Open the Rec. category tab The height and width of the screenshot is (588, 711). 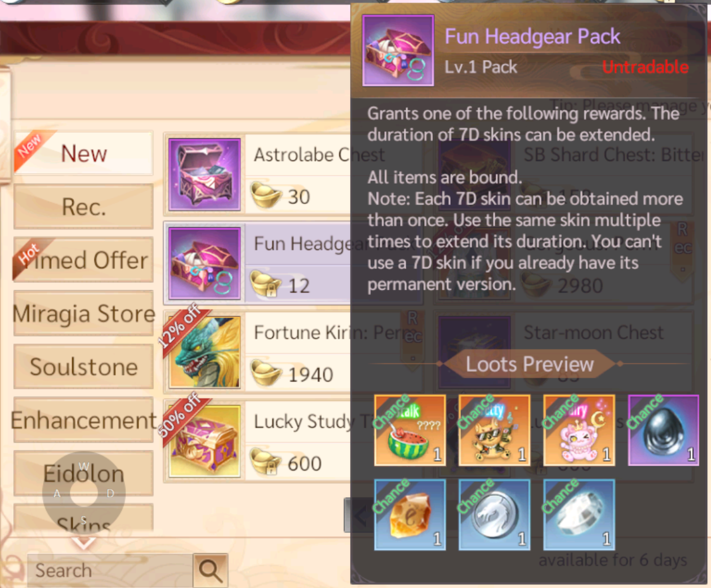[83, 207]
